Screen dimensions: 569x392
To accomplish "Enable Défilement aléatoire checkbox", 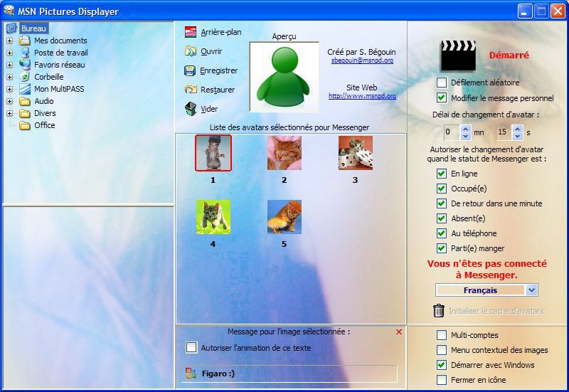I will pos(442,83).
